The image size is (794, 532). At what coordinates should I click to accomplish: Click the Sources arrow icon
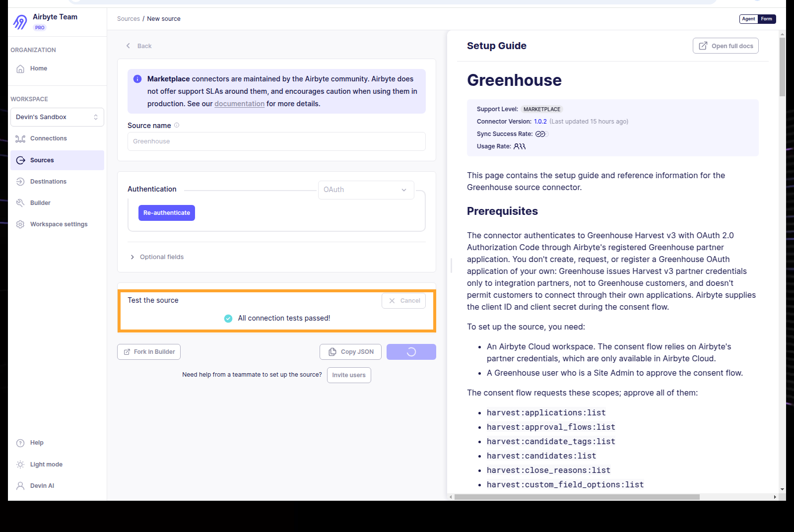(x=20, y=160)
